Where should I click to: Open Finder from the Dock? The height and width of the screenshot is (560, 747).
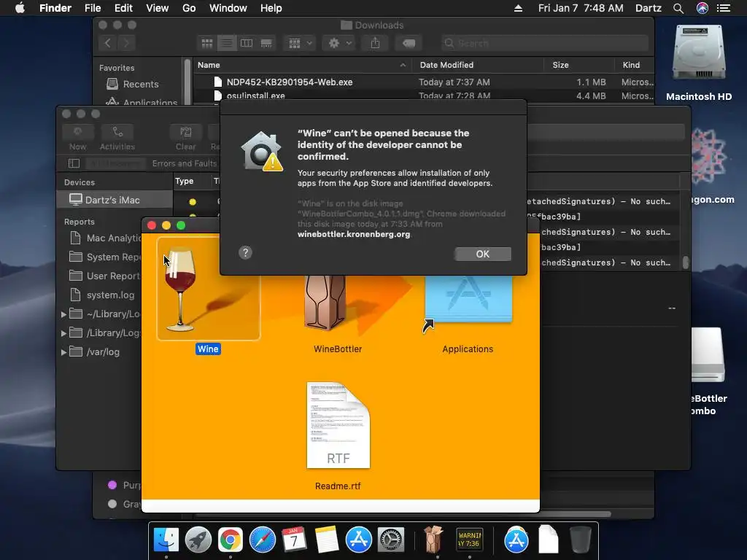[166, 540]
